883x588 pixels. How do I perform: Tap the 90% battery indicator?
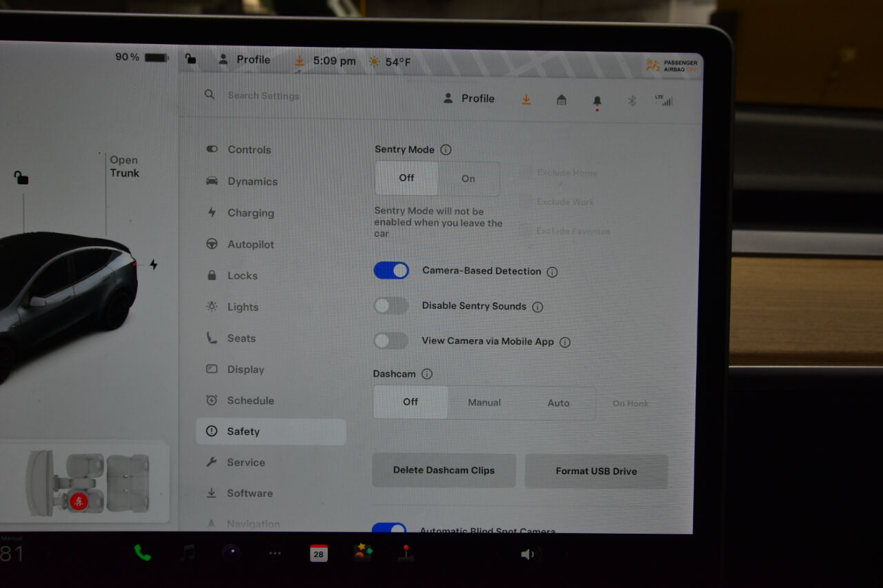click(141, 57)
